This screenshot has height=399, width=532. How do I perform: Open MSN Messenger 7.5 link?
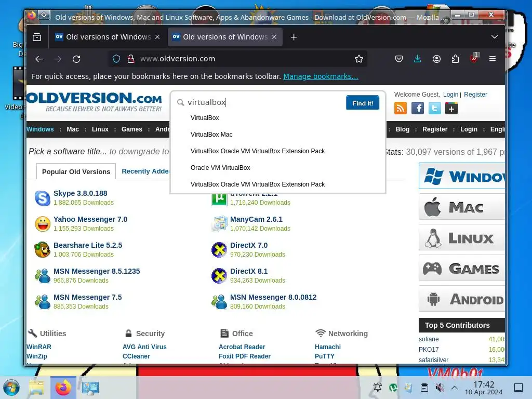coord(87,298)
